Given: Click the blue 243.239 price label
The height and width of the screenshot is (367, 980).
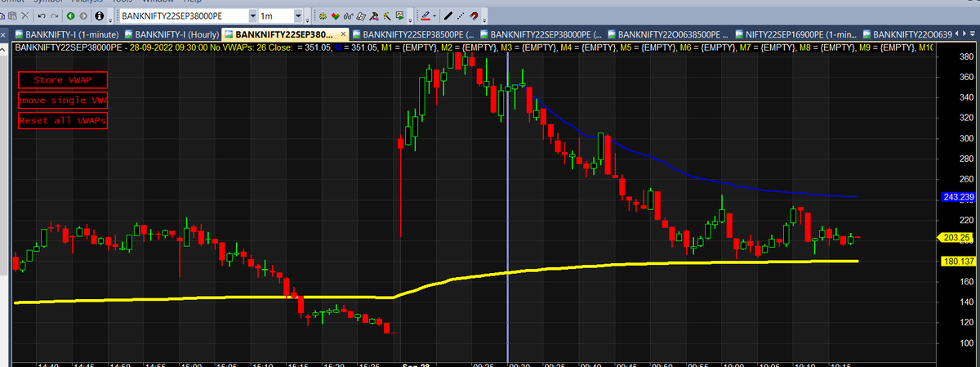Looking at the screenshot, I should 959,197.
